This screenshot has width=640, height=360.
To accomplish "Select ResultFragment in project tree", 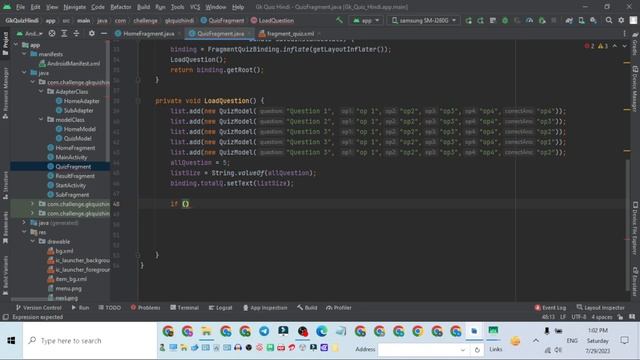I will 71,176.
